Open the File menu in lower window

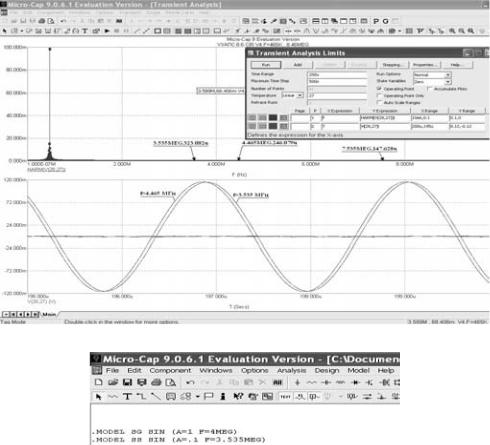112,370
